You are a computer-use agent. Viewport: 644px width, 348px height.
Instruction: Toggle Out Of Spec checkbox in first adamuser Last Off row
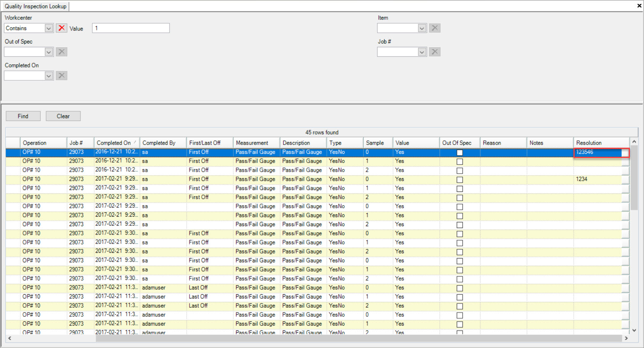pyautogui.click(x=460, y=288)
